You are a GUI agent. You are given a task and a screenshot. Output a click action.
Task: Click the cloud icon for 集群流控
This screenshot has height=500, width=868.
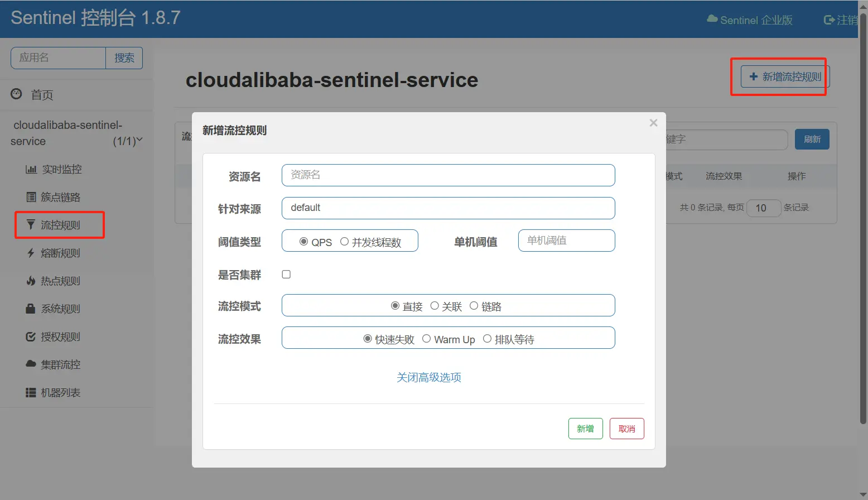point(31,364)
